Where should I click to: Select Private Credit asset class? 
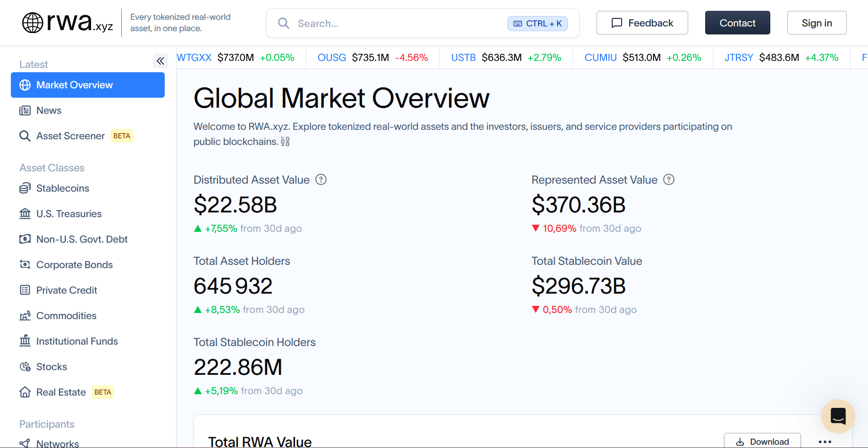(67, 290)
